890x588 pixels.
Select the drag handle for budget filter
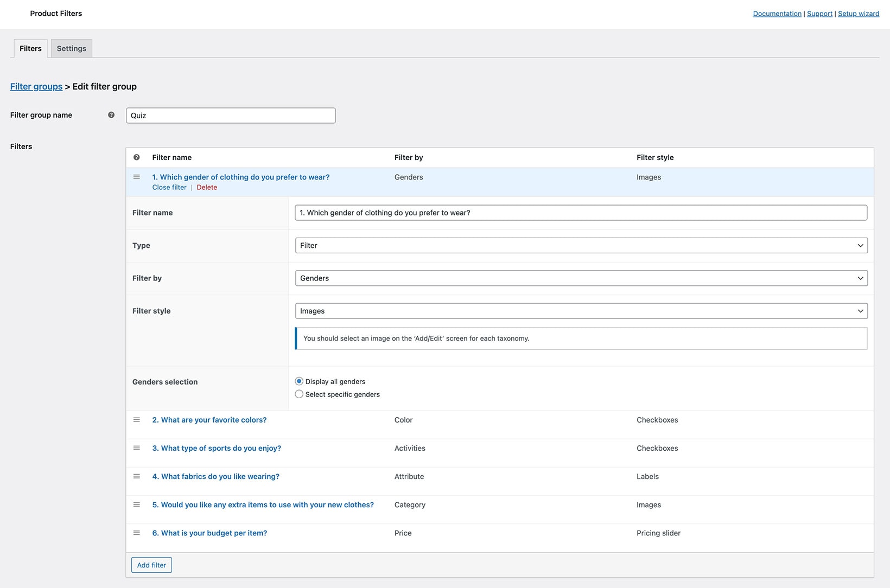click(x=137, y=533)
